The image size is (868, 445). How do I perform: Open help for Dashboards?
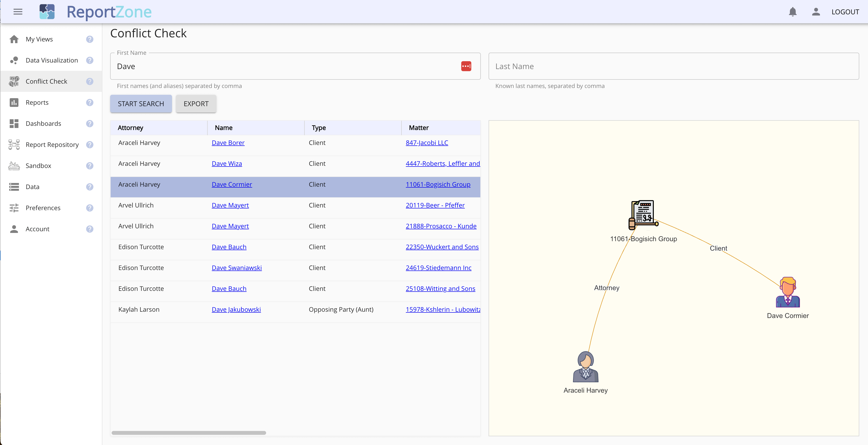click(90, 124)
